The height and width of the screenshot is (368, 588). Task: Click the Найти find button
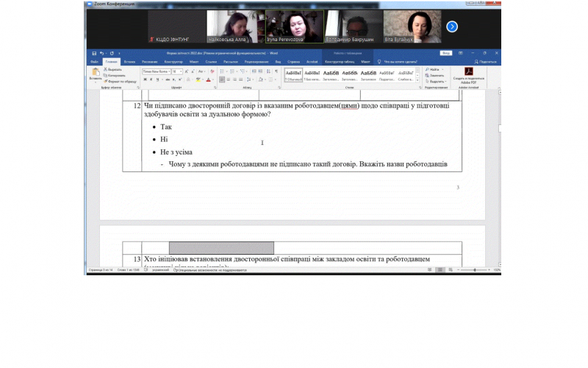[434, 69]
